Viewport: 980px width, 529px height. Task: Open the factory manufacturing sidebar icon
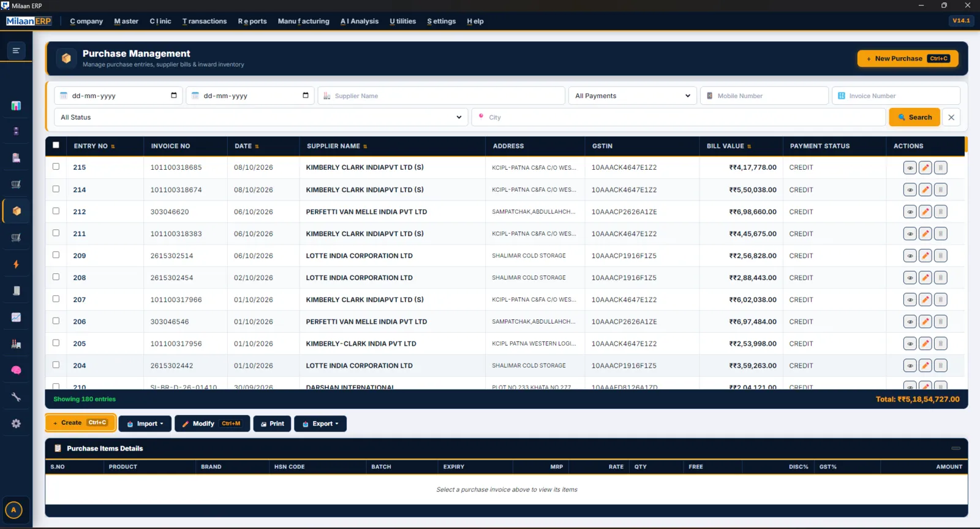tap(17, 344)
